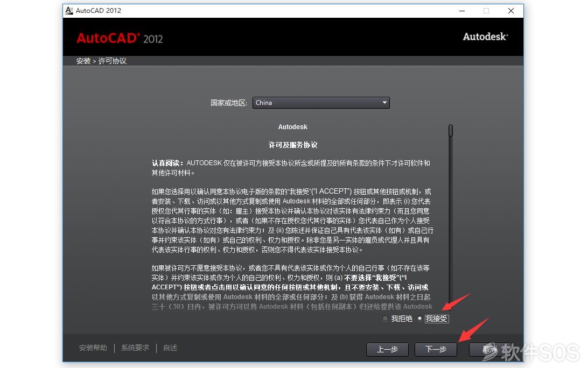
Task: Click the license agreement scrollbar thumb
Action: coord(451,130)
